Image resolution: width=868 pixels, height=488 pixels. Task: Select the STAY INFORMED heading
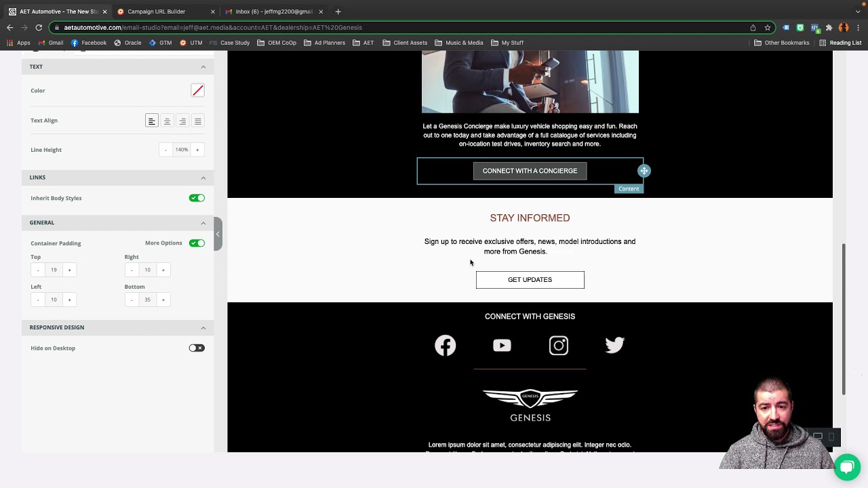530,218
